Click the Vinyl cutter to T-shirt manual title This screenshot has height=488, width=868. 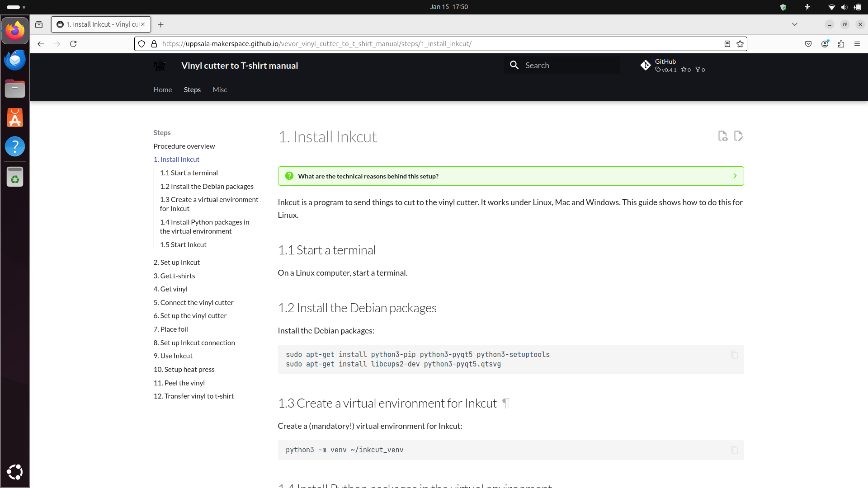click(x=240, y=66)
